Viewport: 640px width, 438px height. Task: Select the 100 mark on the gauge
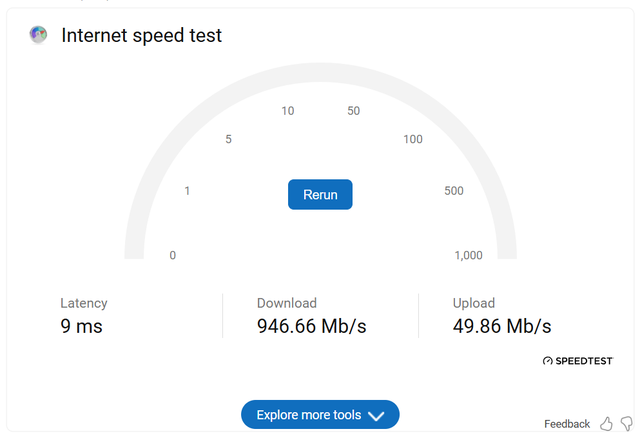413,139
